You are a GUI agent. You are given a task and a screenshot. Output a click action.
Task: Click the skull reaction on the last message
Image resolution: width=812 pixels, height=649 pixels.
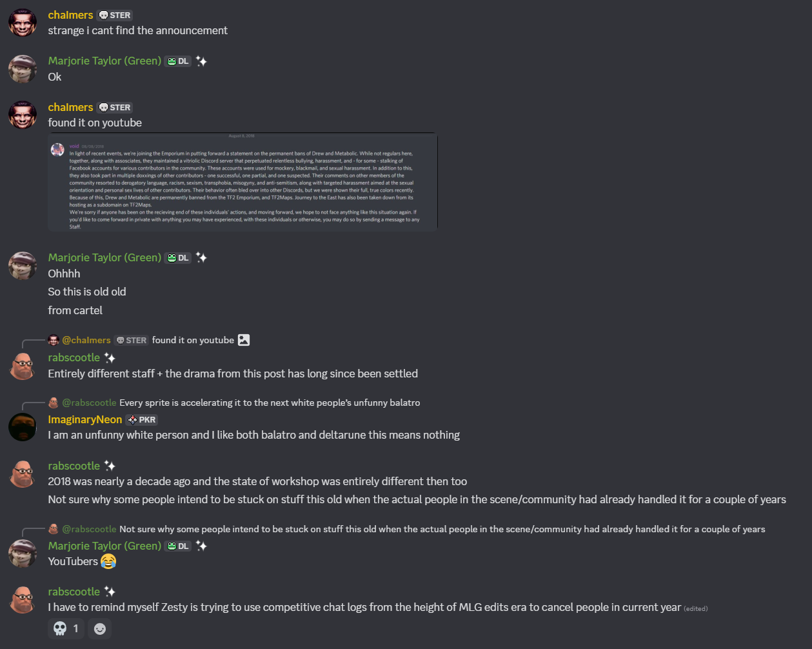pyautogui.click(x=66, y=628)
